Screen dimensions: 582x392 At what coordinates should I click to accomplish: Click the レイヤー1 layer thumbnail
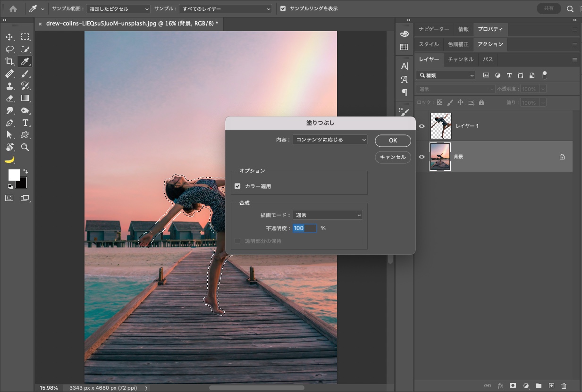[441, 125]
